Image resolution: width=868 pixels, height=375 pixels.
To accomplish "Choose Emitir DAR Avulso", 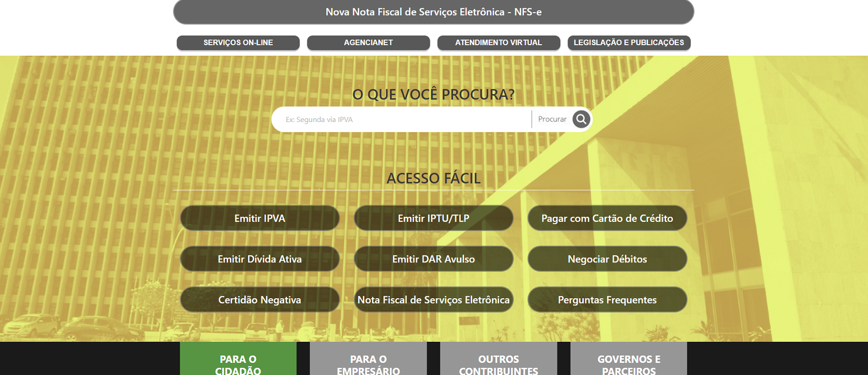I will (433, 259).
